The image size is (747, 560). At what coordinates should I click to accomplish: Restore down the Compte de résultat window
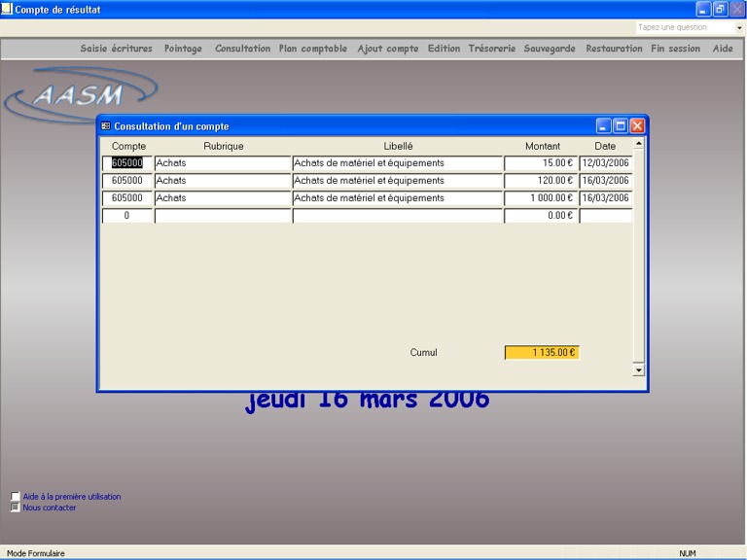coord(721,9)
